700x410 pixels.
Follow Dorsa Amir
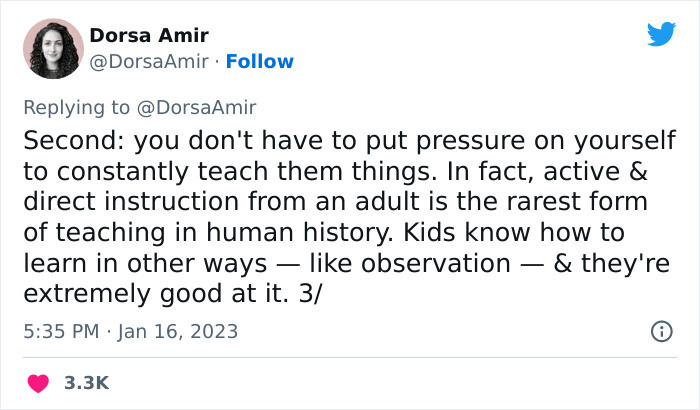pyautogui.click(x=260, y=62)
